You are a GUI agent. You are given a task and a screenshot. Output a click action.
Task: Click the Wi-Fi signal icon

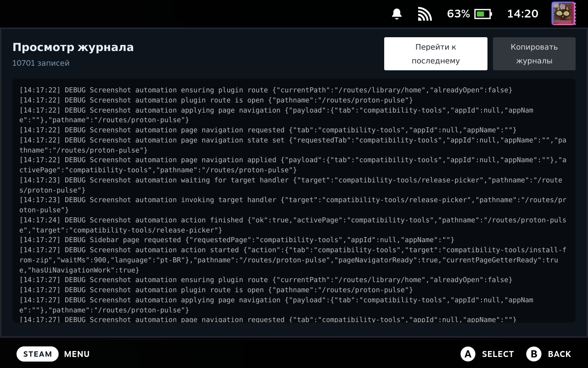[x=425, y=14]
